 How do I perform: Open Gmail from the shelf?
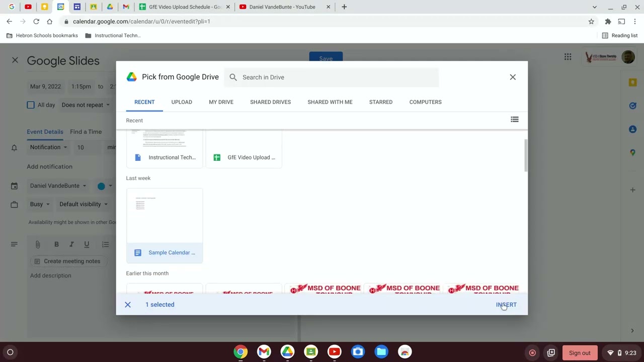(264, 352)
